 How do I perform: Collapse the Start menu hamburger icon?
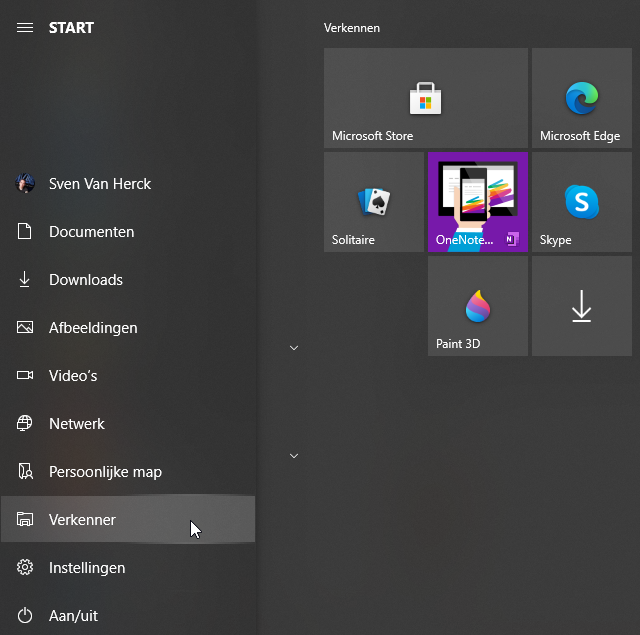coord(25,28)
